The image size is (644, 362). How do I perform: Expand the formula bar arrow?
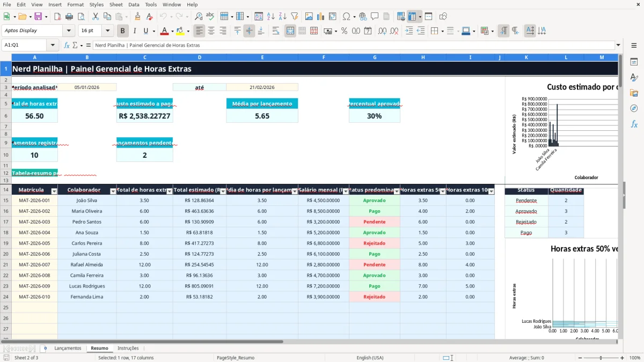click(x=618, y=45)
